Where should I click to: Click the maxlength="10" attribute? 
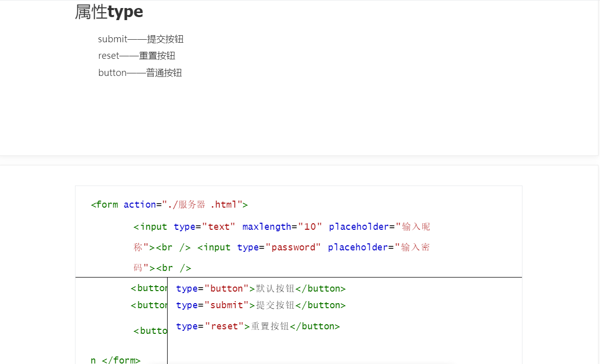point(282,227)
